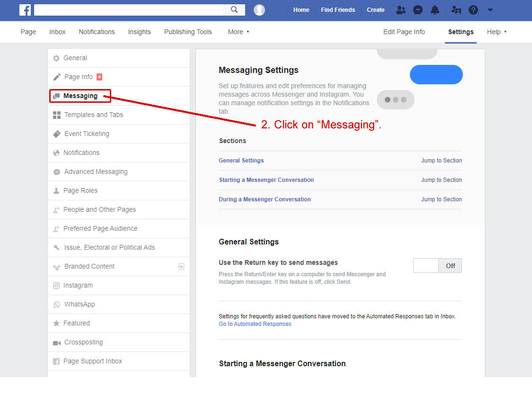
Task: Select the Settings tab
Action: click(x=461, y=32)
